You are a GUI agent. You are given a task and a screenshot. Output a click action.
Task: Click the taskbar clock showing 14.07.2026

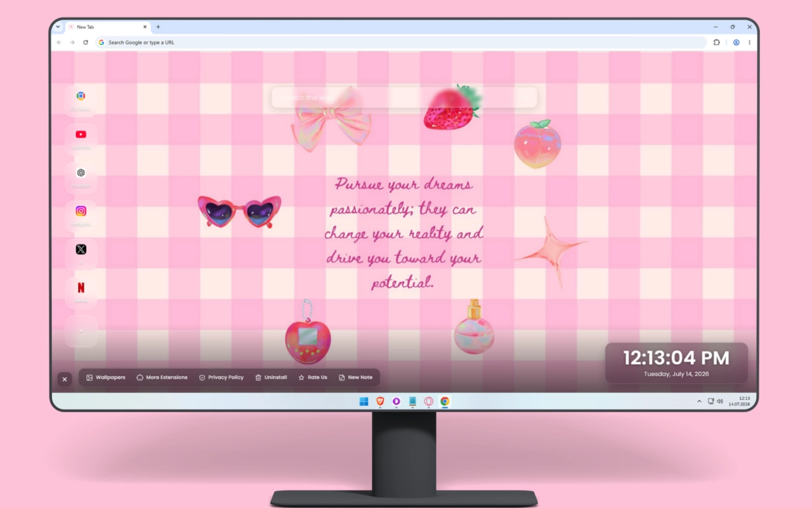(x=740, y=401)
